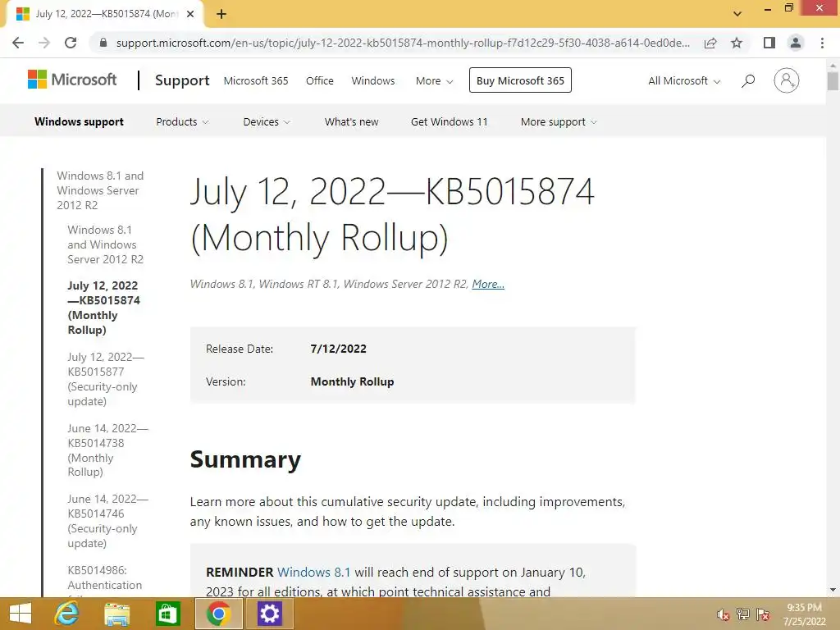
Task: Click the scrollbar up arrow
Action: [x=833, y=66]
